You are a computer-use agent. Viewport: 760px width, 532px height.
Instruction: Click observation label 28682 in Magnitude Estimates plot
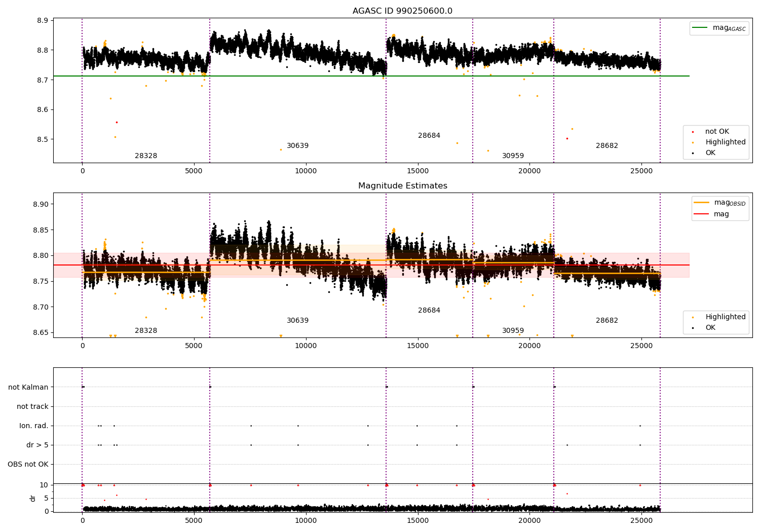[x=607, y=321]
